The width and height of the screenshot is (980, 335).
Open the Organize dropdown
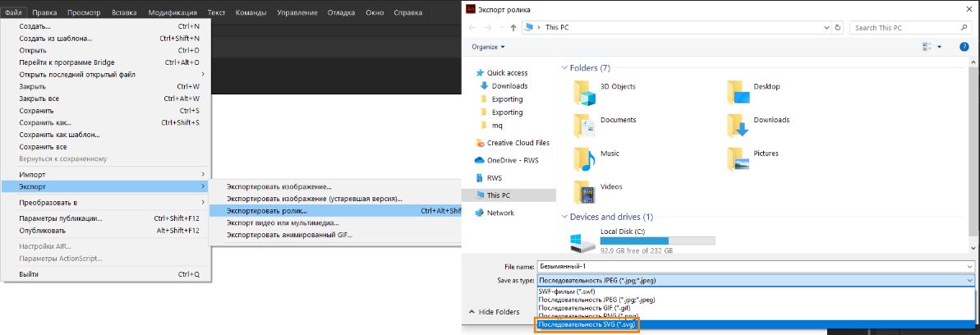tap(488, 47)
